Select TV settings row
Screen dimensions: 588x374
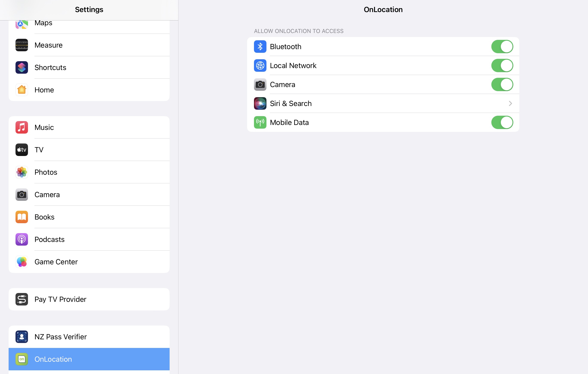pos(89,150)
